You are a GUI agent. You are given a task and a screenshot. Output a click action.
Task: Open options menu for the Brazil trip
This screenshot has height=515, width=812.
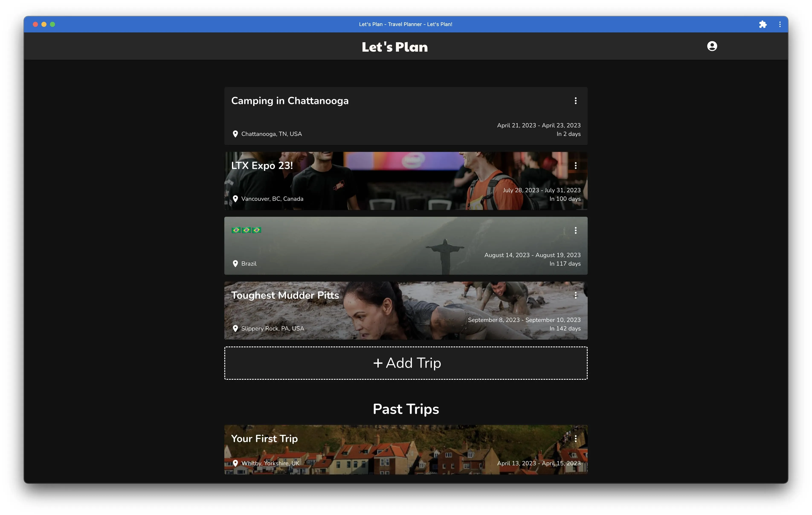pyautogui.click(x=576, y=230)
